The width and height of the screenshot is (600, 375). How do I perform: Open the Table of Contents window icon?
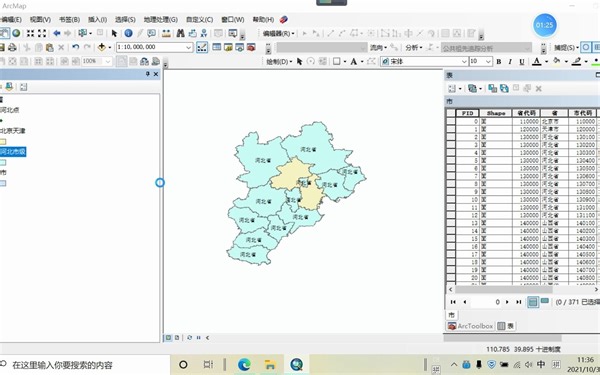(x=217, y=47)
